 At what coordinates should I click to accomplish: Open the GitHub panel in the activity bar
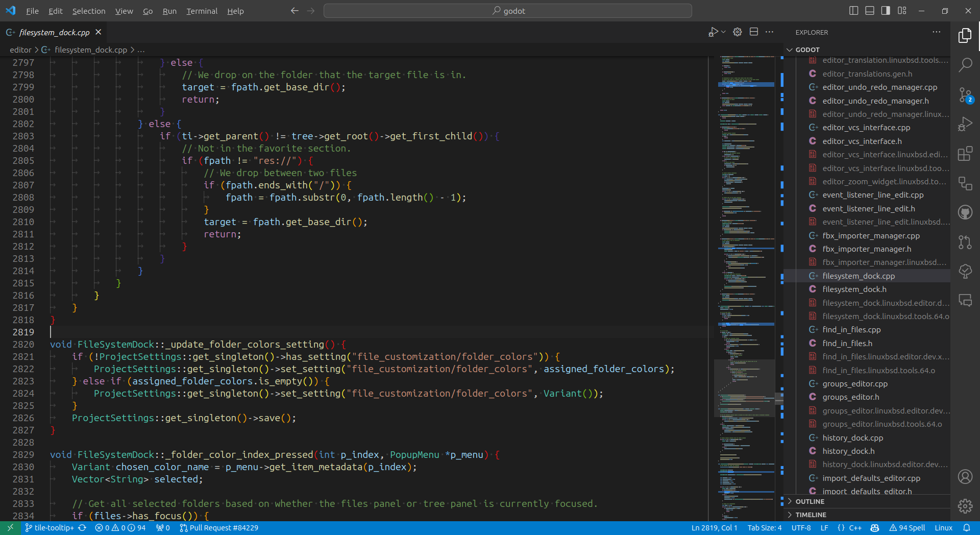(x=966, y=212)
